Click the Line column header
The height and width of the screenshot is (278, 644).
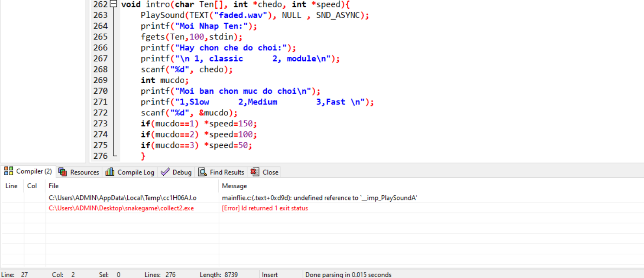pyautogui.click(x=12, y=186)
